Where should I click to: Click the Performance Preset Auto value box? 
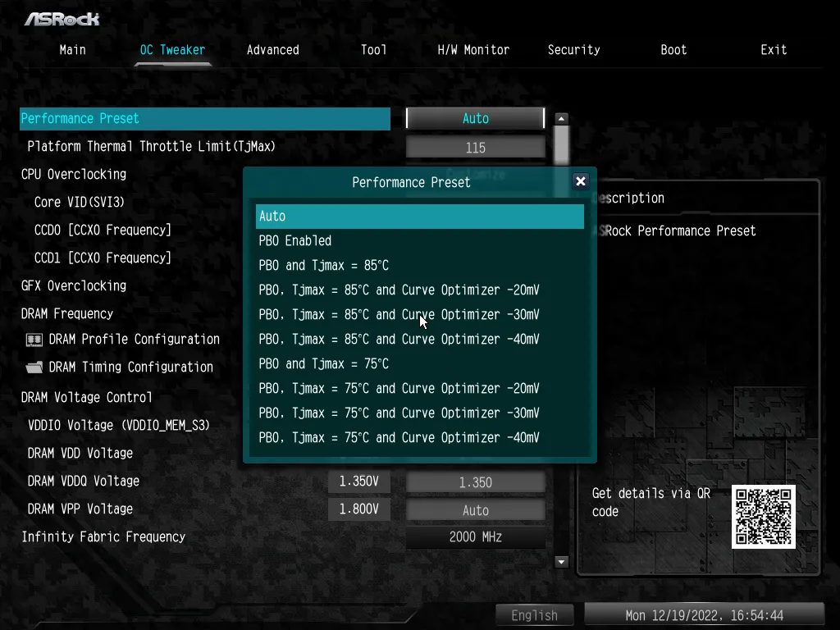476,118
